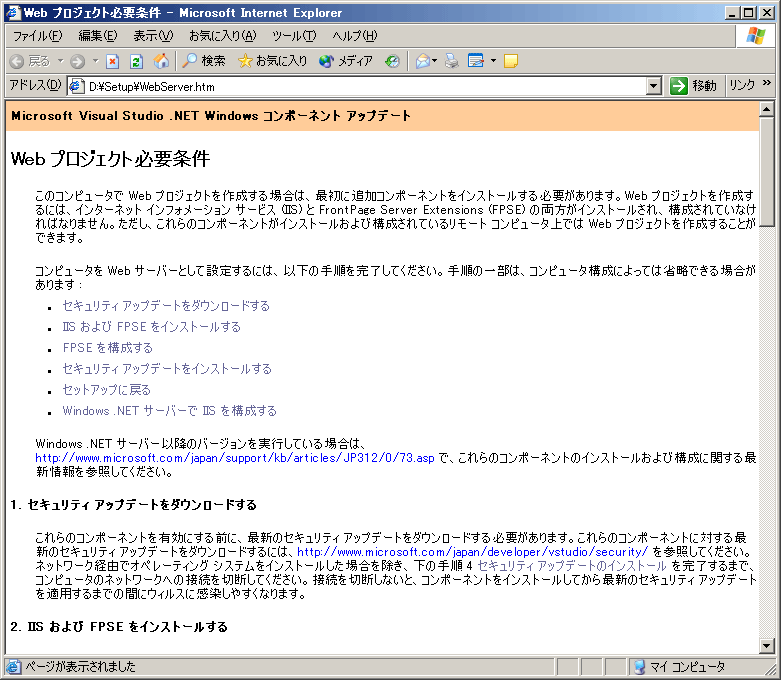Image resolution: width=781 pixels, height=680 pixels.
Task: Follow link セキュリティ アップデートをインストールする
Action: pos(167,369)
